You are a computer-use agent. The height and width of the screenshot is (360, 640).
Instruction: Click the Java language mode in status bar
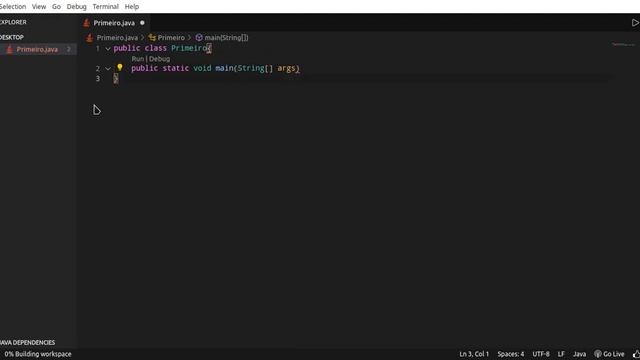(x=579, y=354)
